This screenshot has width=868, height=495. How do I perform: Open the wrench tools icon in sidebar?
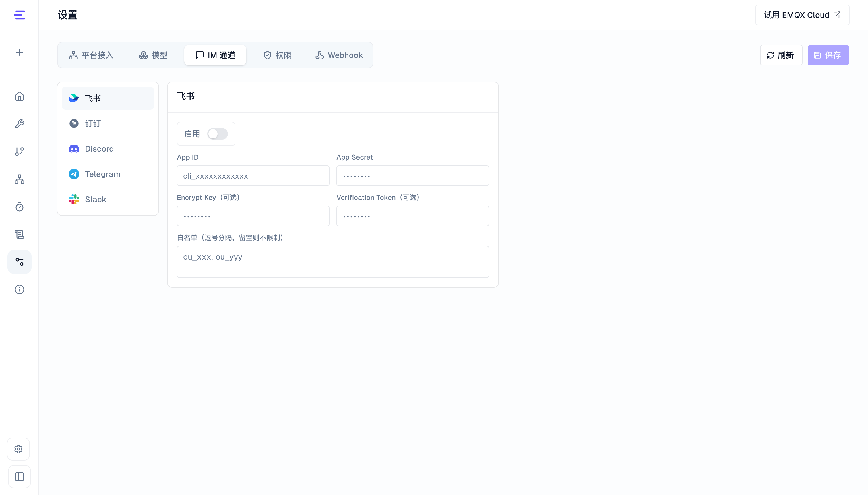(x=19, y=124)
